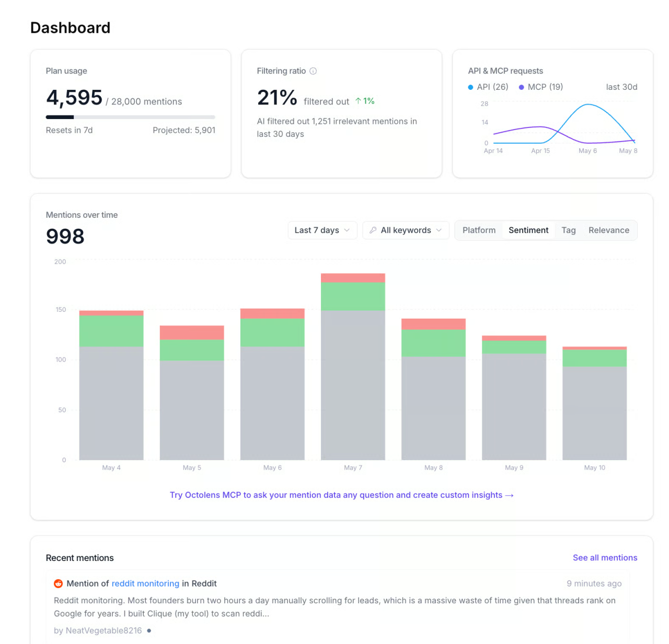Click the May 8 bar in chart
Screen dimensions: 669x644
point(433,389)
